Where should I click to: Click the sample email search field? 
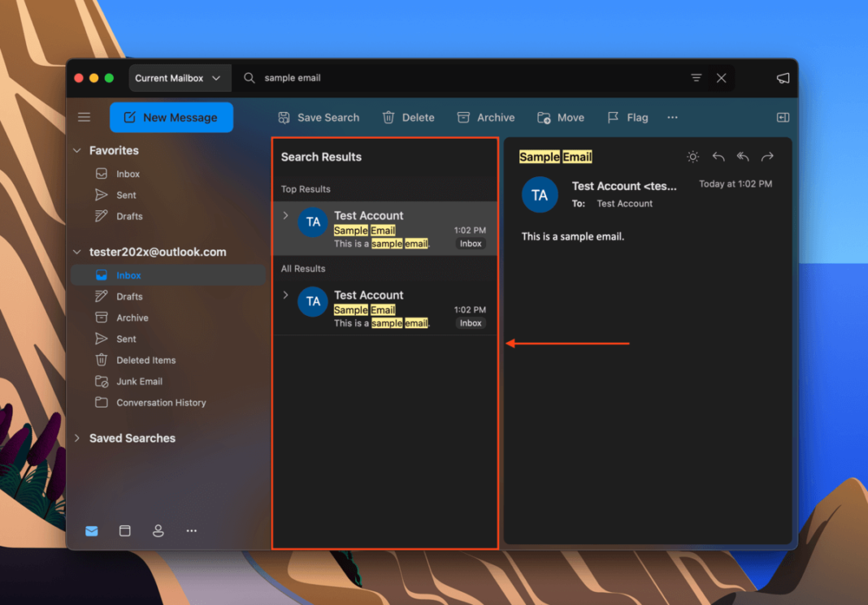463,78
